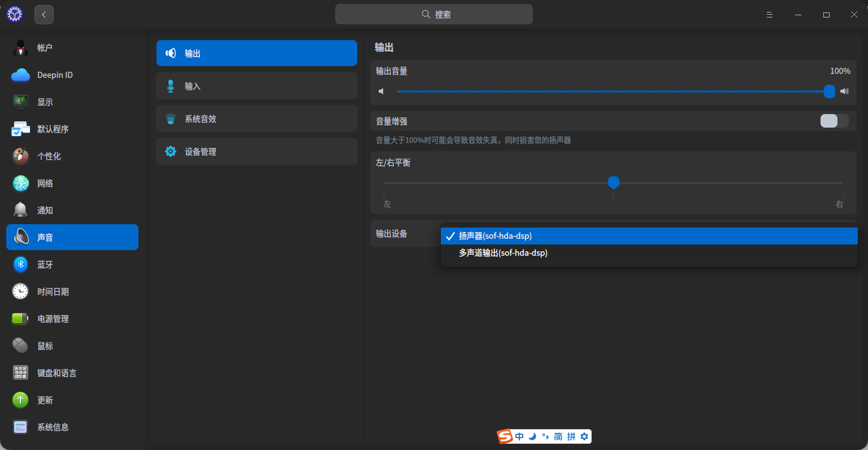This screenshot has width=868, height=450.
Task: Open the 系统音效 section
Action: [x=257, y=119]
